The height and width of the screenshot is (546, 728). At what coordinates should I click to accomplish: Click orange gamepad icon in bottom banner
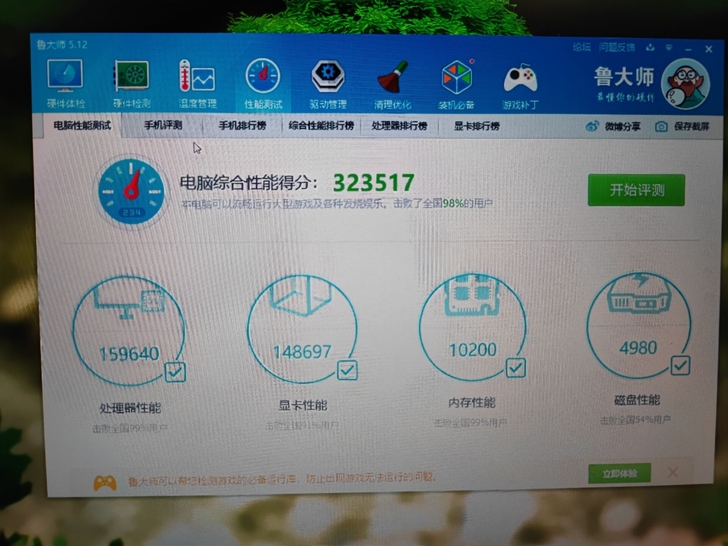point(105,483)
